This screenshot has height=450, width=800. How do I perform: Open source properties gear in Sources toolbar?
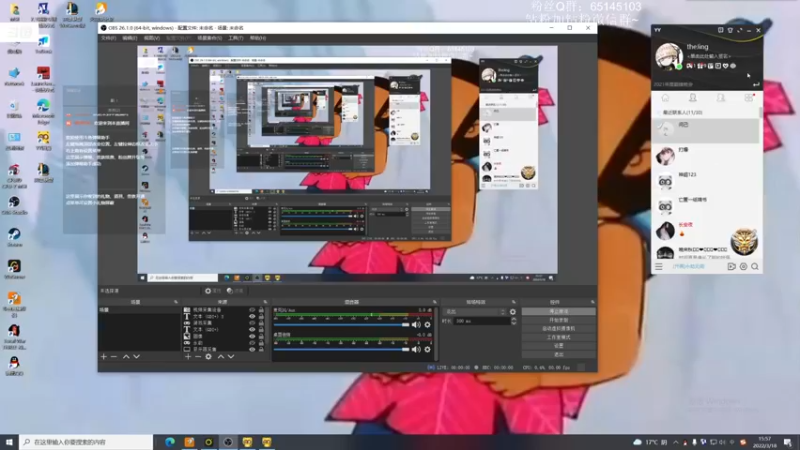[x=208, y=357]
